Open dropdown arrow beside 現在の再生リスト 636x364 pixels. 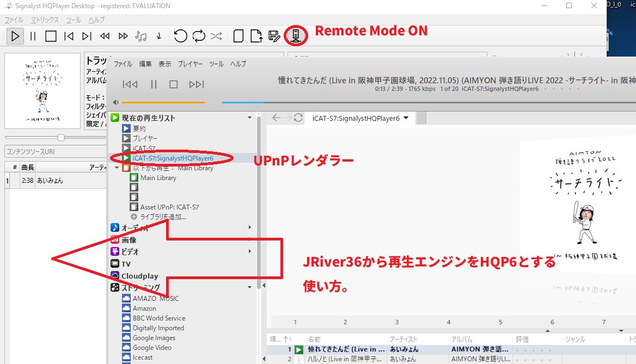[x=249, y=118]
